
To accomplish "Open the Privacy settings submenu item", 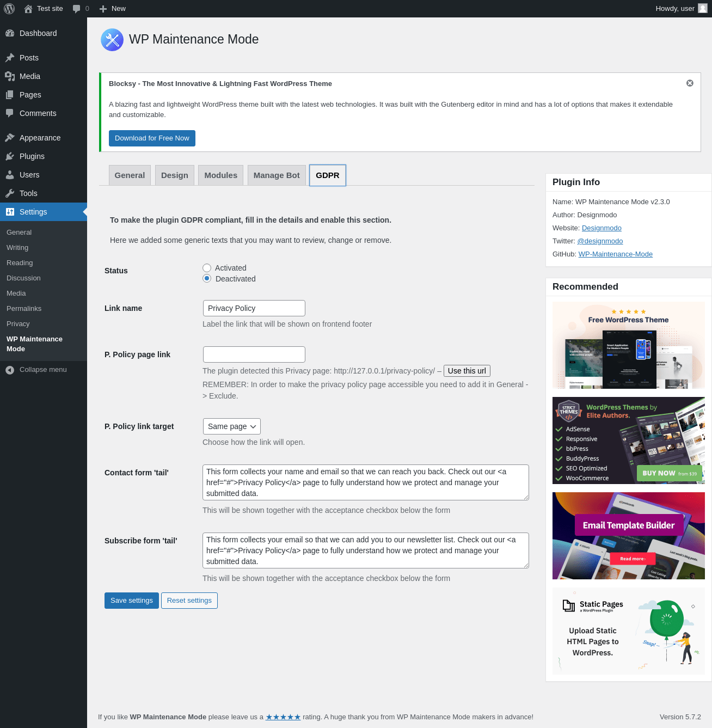I will pos(18,324).
